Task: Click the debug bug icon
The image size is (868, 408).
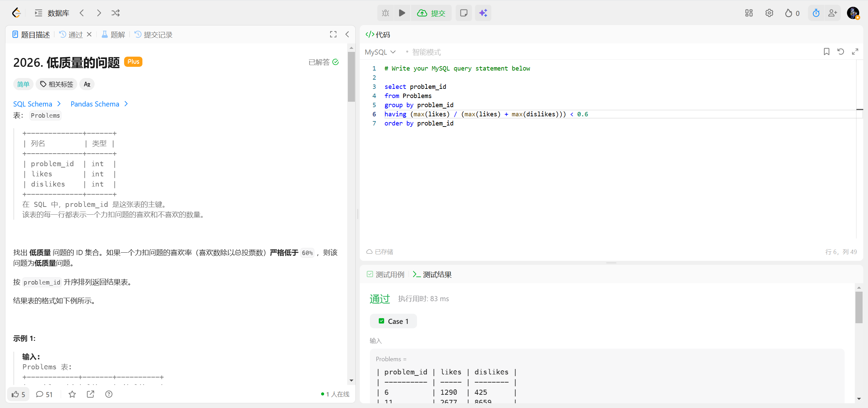Action: coord(386,13)
